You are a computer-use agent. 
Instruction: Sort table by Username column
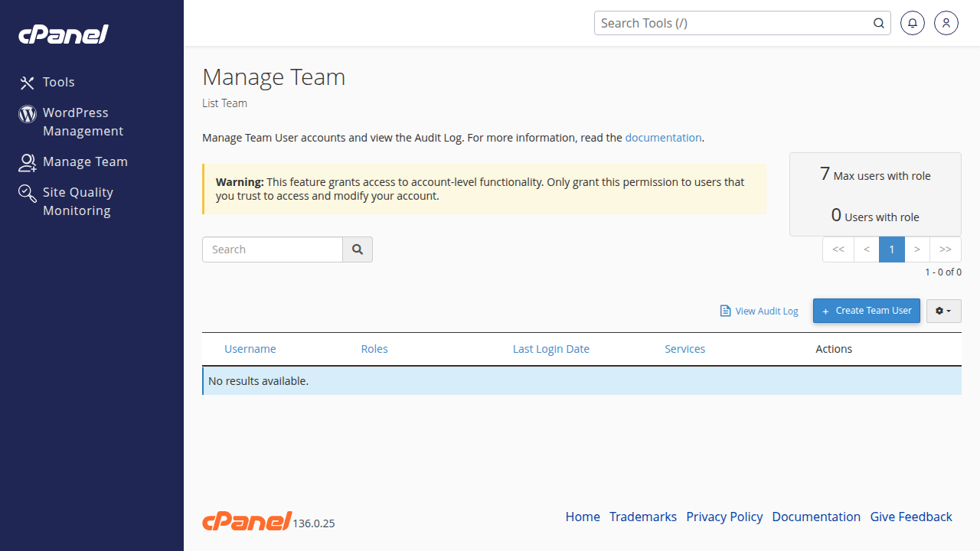click(250, 349)
